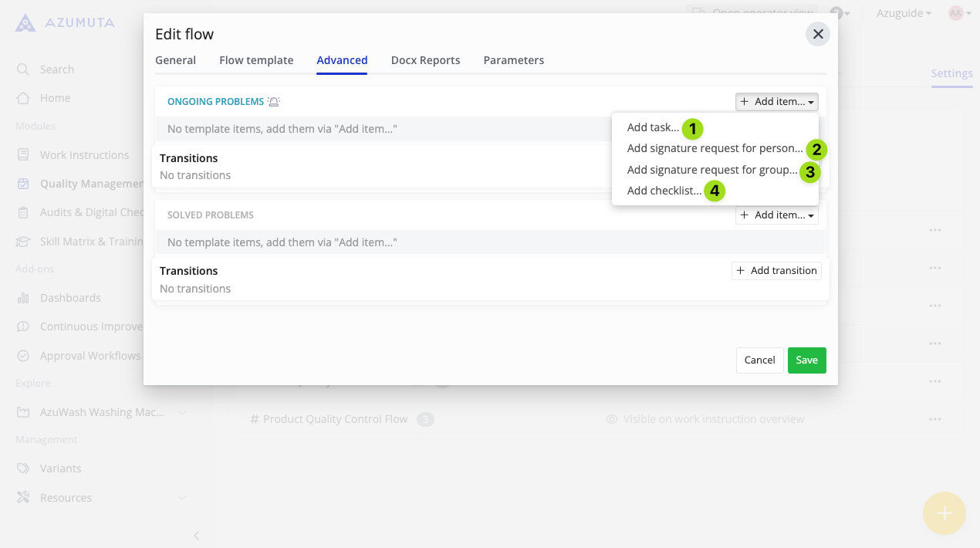Image resolution: width=980 pixels, height=548 pixels.
Task: Click the Audits & Digital Checks icon
Action: (x=23, y=211)
